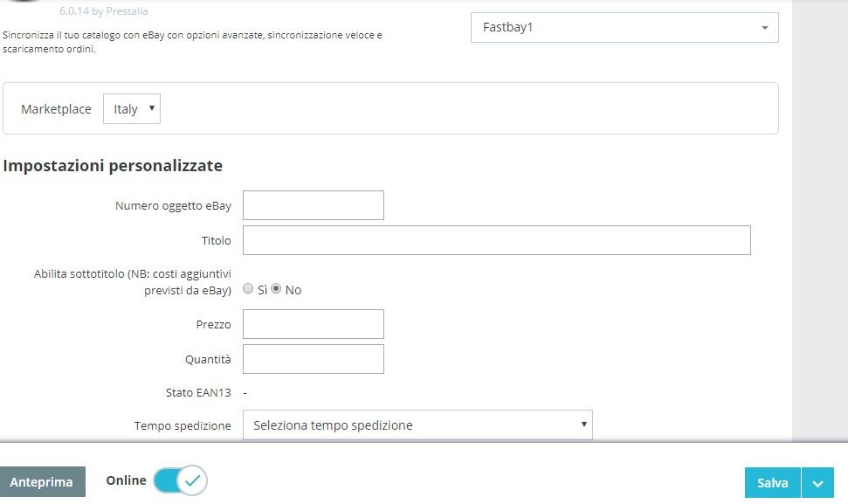Click into the Titolo text field
Image resolution: width=848 pixels, height=504 pixels.
point(496,240)
